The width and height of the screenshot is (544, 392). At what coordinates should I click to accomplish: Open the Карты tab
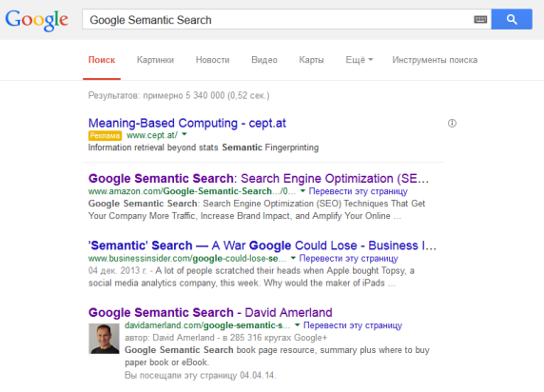point(311,60)
